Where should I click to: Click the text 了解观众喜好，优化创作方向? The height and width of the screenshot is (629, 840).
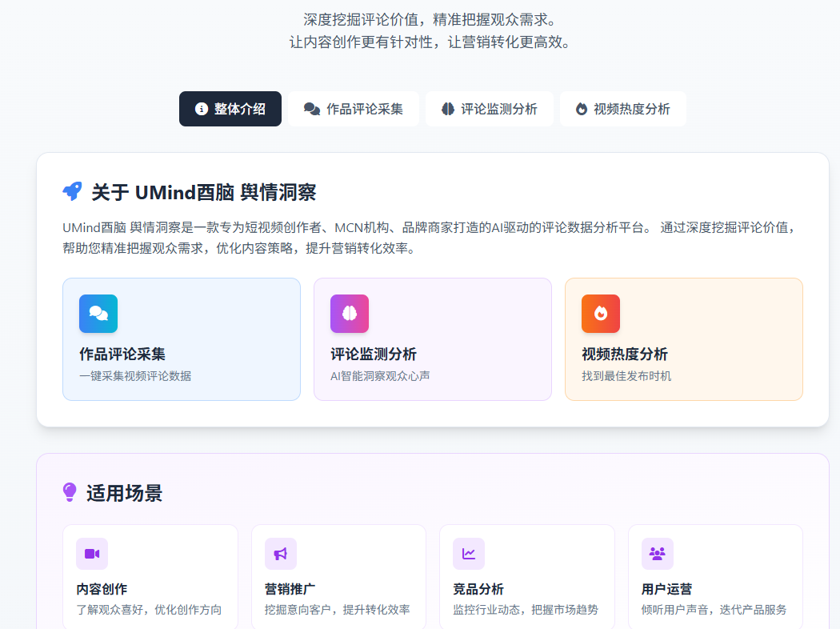(x=149, y=610)
